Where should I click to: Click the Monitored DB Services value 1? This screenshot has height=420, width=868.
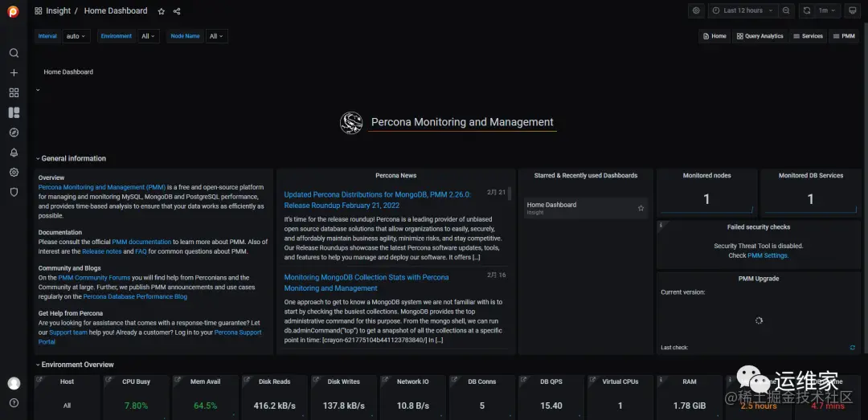click(x=810, y=199)
